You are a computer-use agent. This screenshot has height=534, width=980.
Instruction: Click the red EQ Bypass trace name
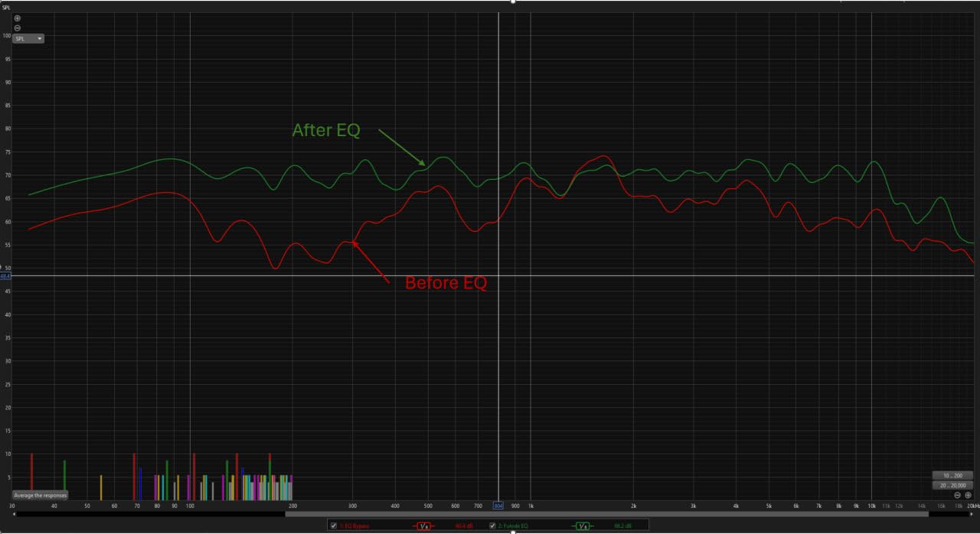tap(354, 526)
